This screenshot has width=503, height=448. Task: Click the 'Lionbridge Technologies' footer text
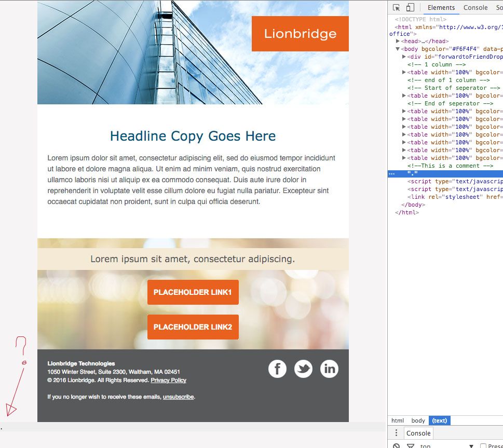click(81, 363)
